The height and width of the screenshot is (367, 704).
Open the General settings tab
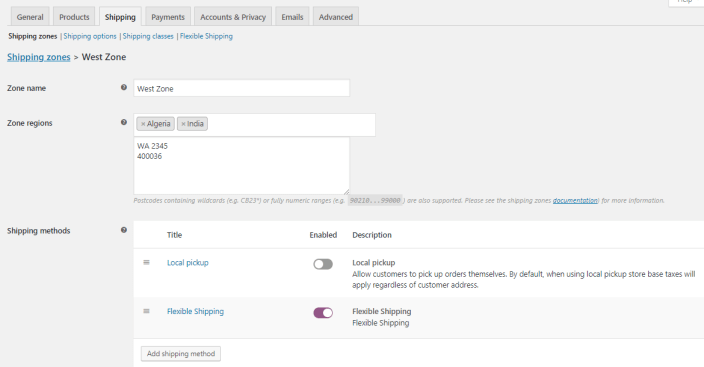[30, 17]
